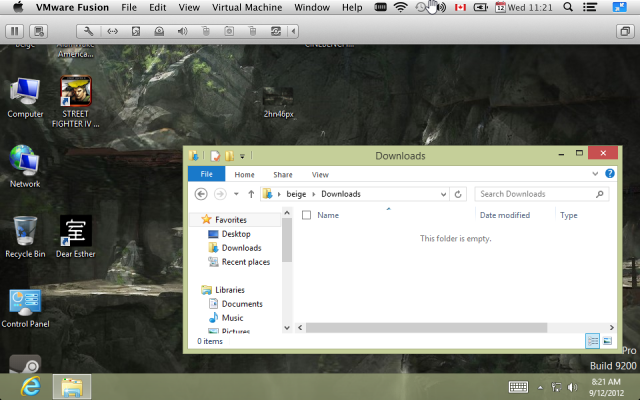Click the beige breadcrumb in address bar
This screenshot has height=400, width=640.
pos(296,194)
